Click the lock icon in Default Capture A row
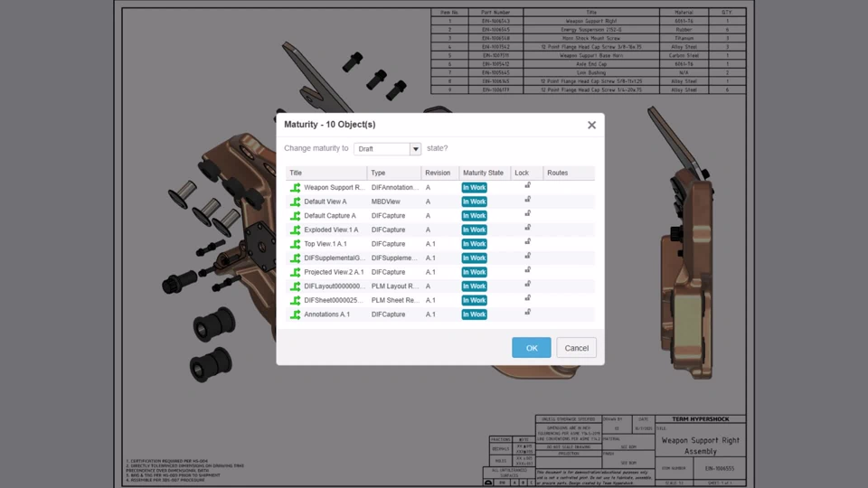868x488 pixels. tap(527, 213)
